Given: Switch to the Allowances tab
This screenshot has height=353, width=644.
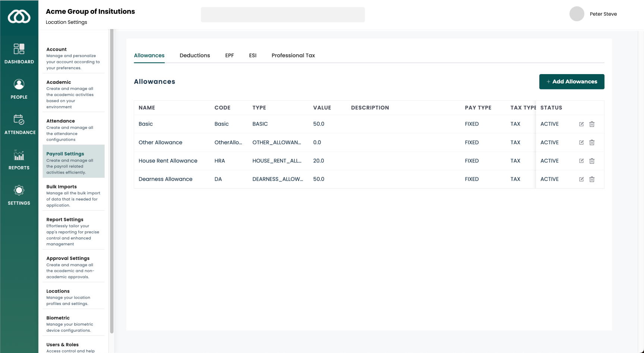Looking at the screenshot, I should pyautogui.click(x=149, y=55).
